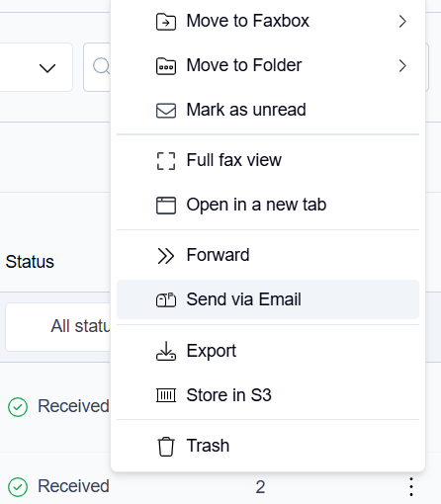Click the Move to Faxbox folder-arrow icon
Image resolution: width=441 pixels, height=504 pixels.
[166, 22]
